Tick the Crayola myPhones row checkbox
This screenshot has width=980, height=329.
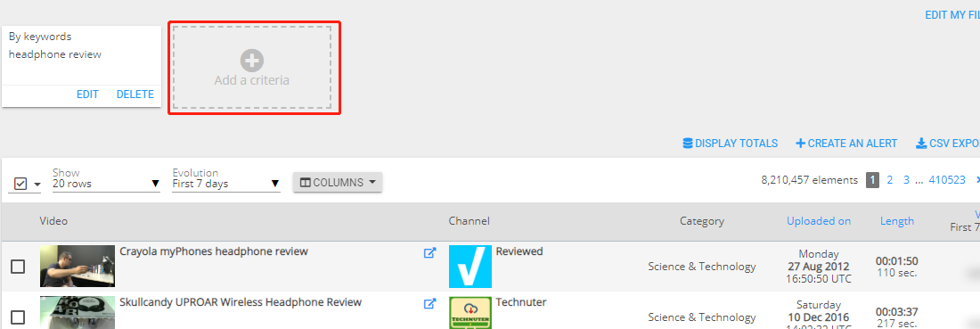pos(18,267)
